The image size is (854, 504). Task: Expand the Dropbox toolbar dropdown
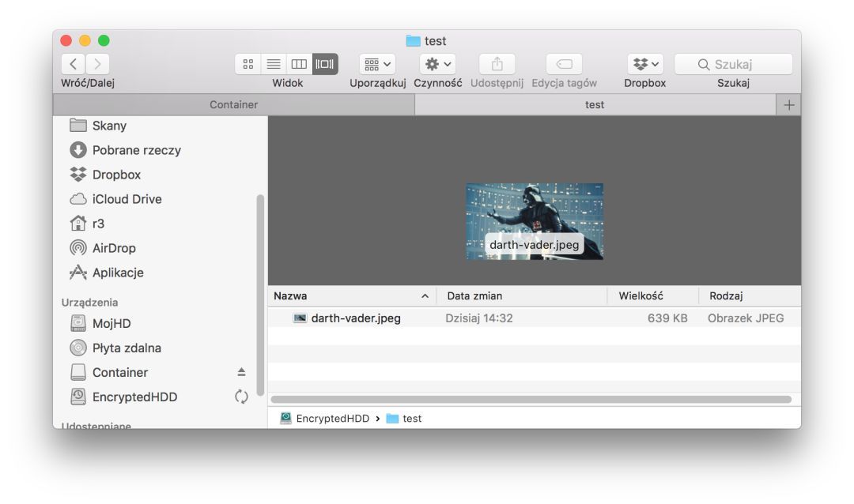click(644, 64)
